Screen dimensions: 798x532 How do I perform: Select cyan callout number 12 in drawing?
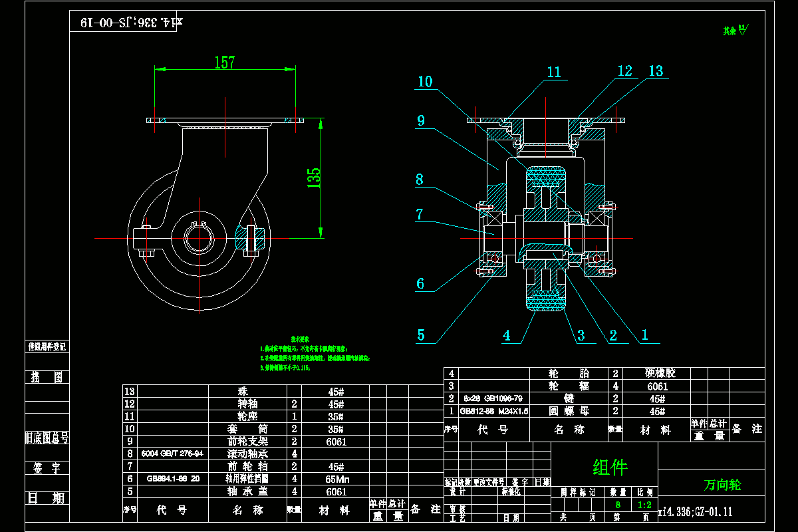[624, 70]
